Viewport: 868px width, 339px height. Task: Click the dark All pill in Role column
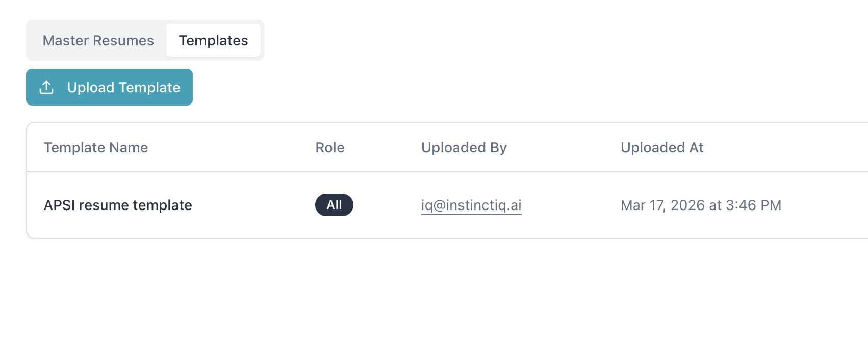coord(334,205)
